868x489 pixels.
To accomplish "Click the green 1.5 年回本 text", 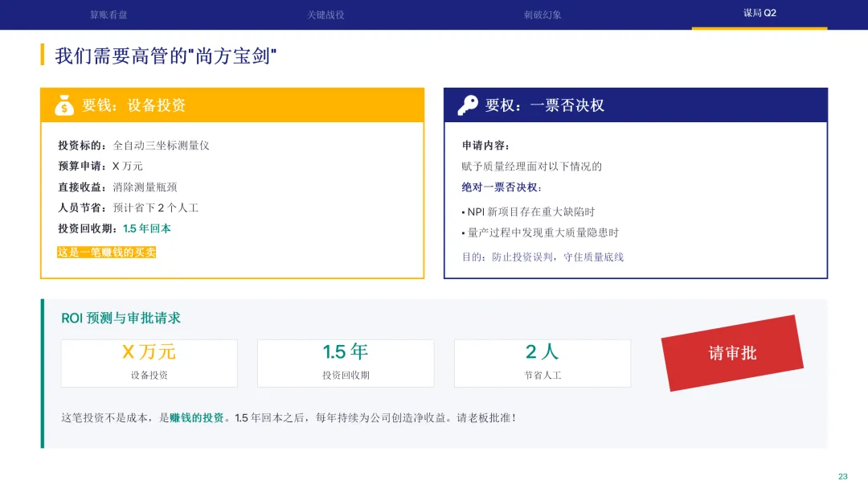I will [147, 228].
